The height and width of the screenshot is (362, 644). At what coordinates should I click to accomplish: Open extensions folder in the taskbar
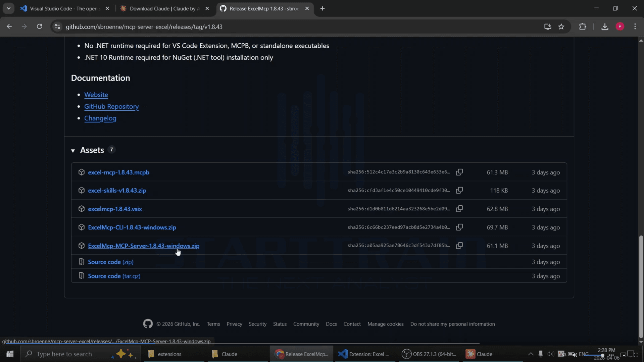174,354
